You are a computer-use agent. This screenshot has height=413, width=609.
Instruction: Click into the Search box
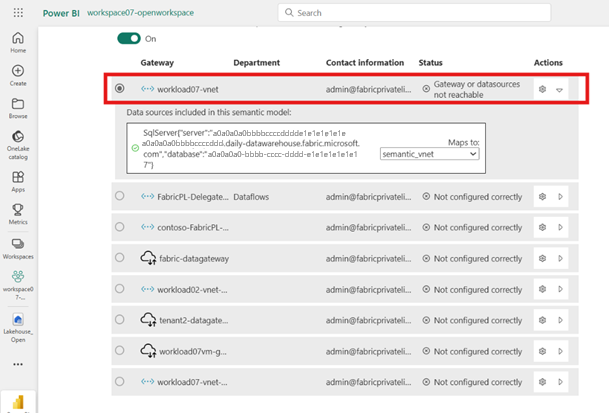pyautogui.click(x=414, y=13)
